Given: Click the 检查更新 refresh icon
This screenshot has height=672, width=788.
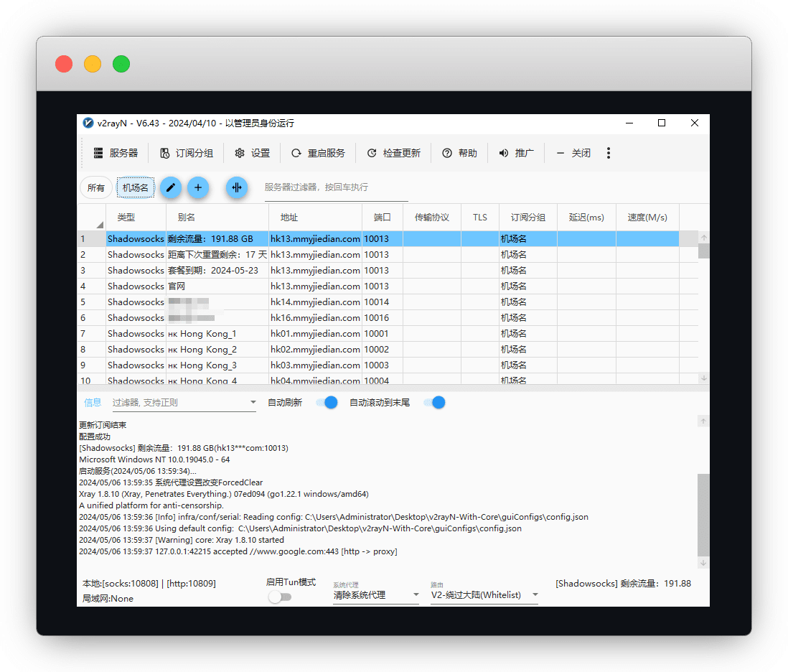Looking at the screenshot, I should point(372,153).
